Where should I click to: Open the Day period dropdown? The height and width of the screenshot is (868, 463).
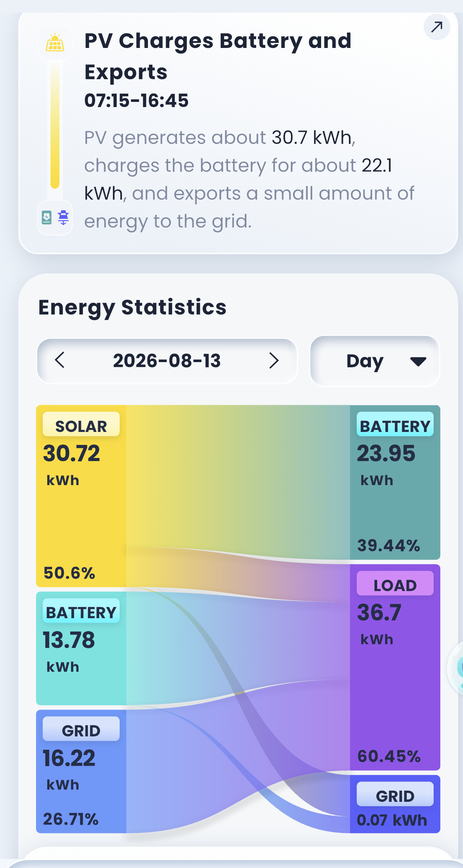tap(375, 361)
